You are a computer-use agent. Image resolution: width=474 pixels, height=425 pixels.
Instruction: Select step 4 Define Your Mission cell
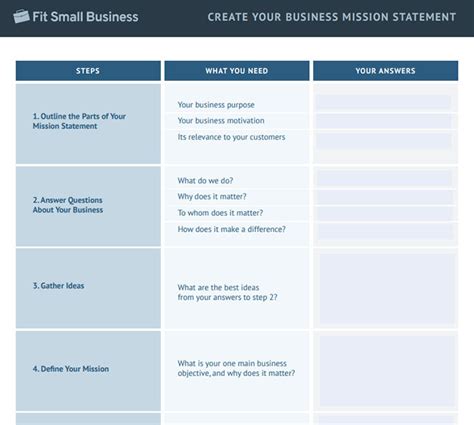click(88, 371)
